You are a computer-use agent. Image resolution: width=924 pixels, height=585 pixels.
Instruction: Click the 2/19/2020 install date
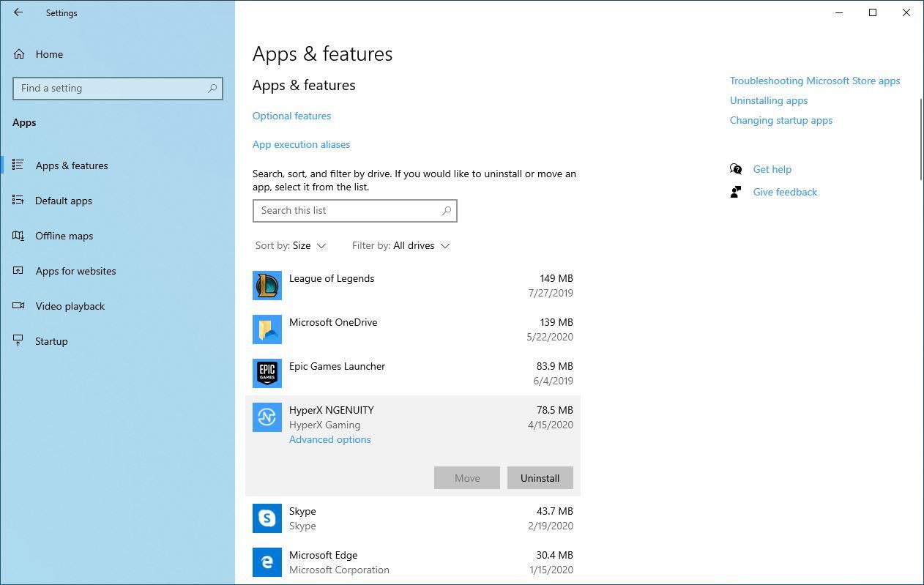550,526
